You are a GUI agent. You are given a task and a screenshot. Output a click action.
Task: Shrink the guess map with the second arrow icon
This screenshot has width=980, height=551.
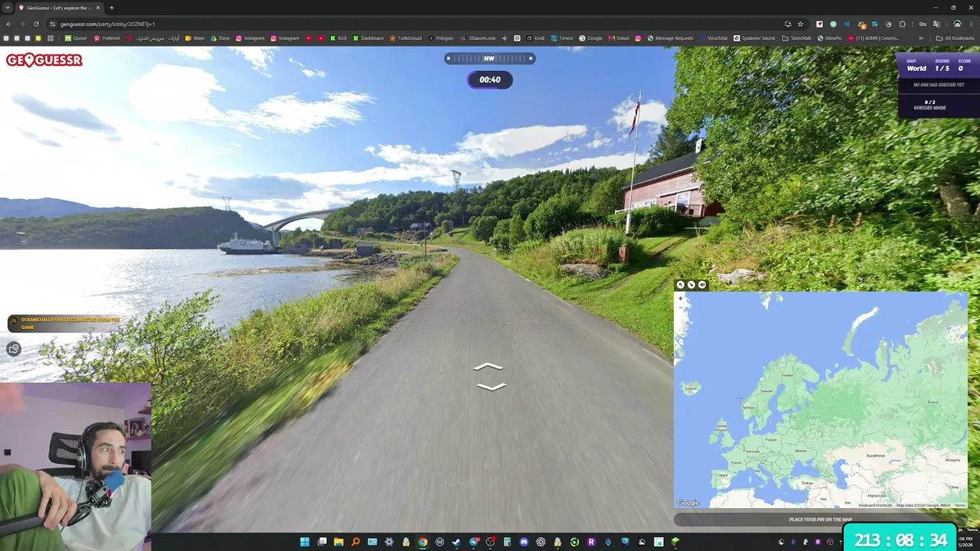click(x=691, y=285)
